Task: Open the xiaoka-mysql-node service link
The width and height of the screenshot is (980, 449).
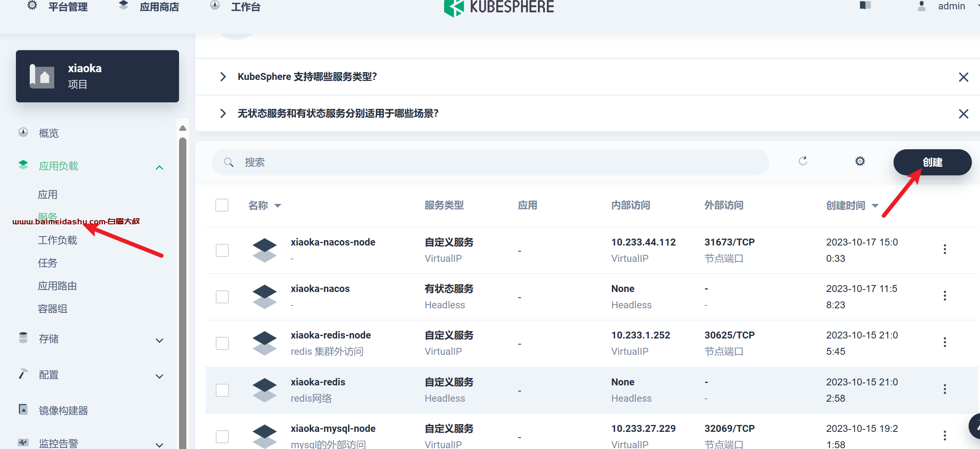Action: (x=333, y=429)
